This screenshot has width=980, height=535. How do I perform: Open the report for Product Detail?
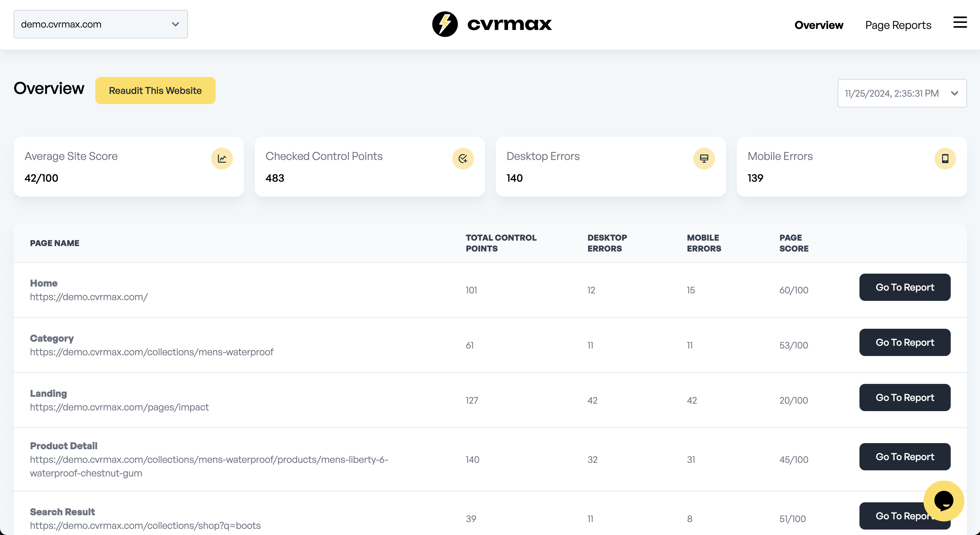pyautogui.click(x=905, y=457)
